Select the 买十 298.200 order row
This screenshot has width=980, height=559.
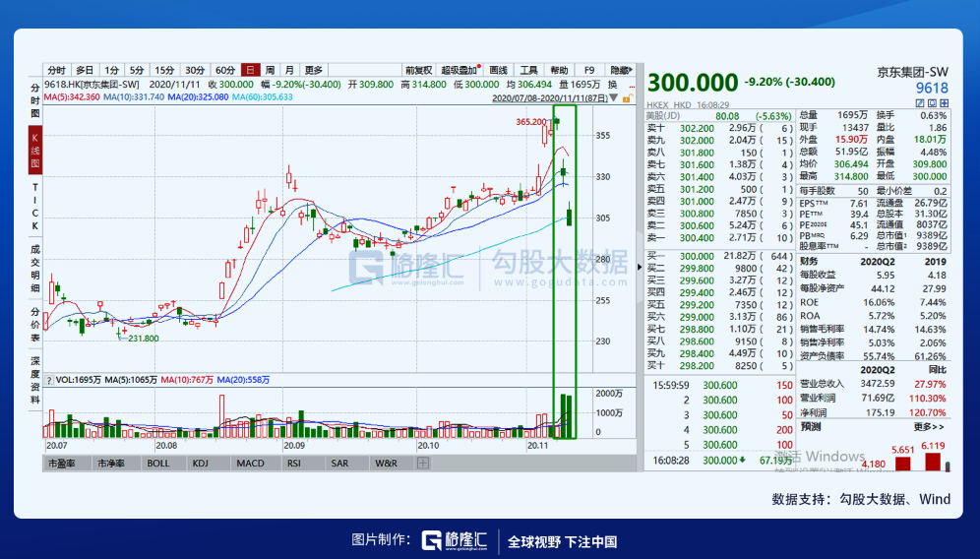coord(718,366)
